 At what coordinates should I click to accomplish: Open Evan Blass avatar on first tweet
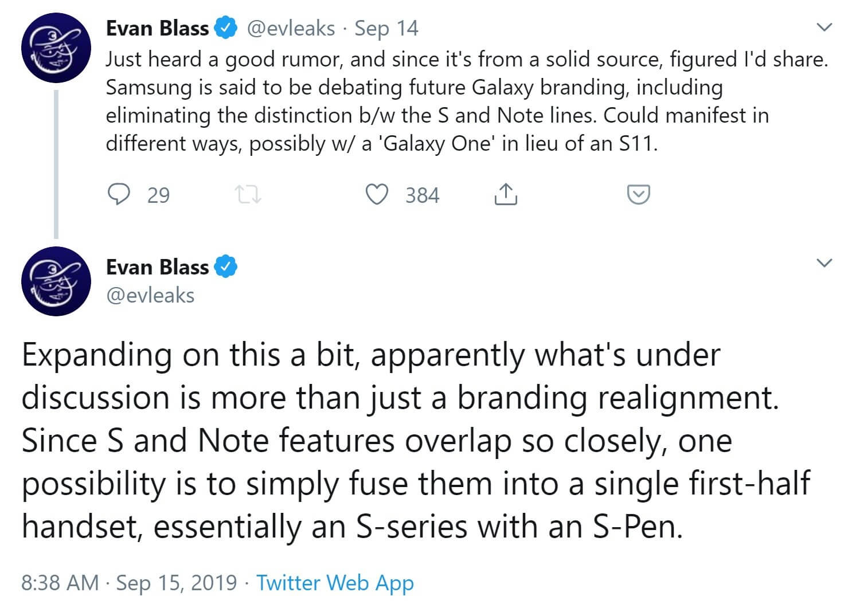[x=56, y=49]
